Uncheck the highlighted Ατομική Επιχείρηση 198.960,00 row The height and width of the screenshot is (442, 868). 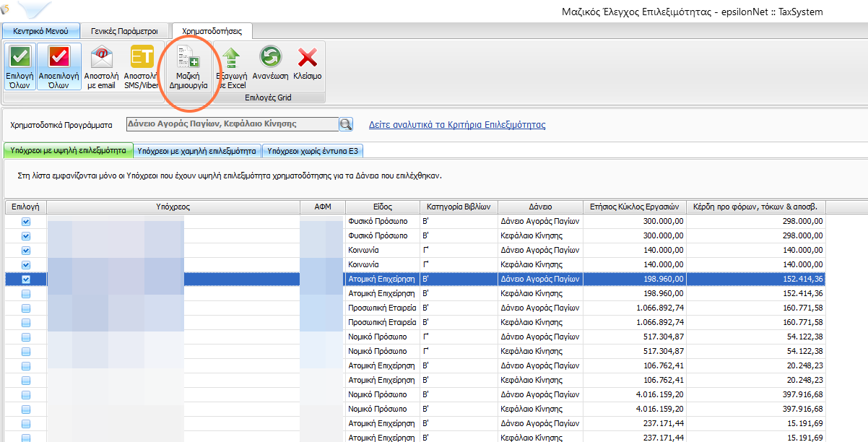click(x=26, y=279)
